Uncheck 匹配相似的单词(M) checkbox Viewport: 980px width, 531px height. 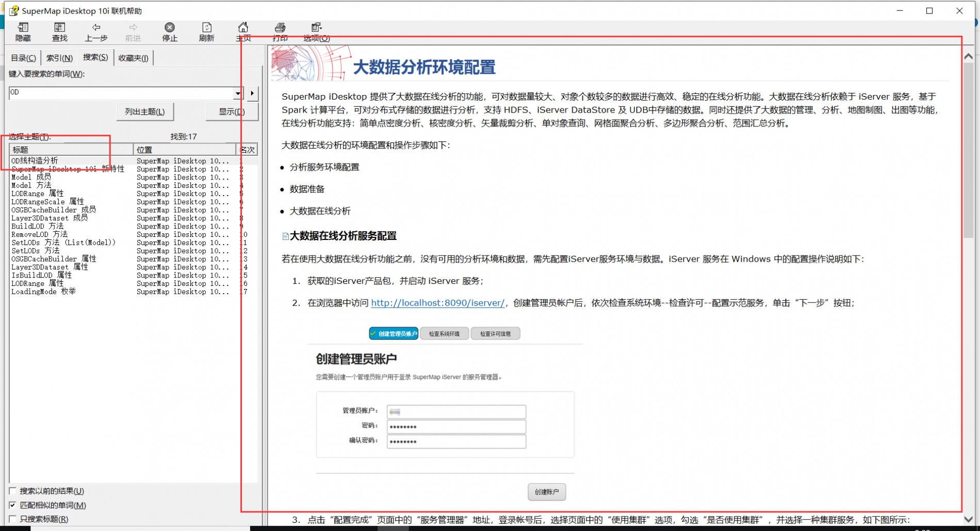point(13,505)
